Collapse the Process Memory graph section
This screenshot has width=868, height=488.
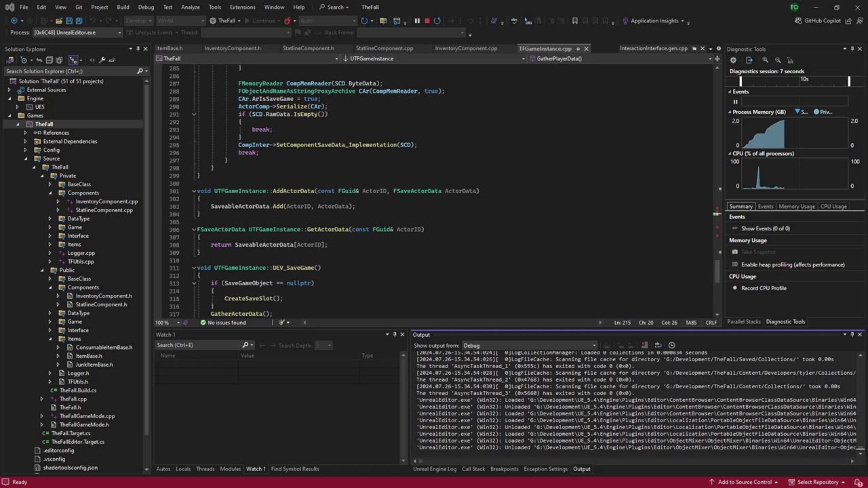pyautogui.click(x=730, y=112)
